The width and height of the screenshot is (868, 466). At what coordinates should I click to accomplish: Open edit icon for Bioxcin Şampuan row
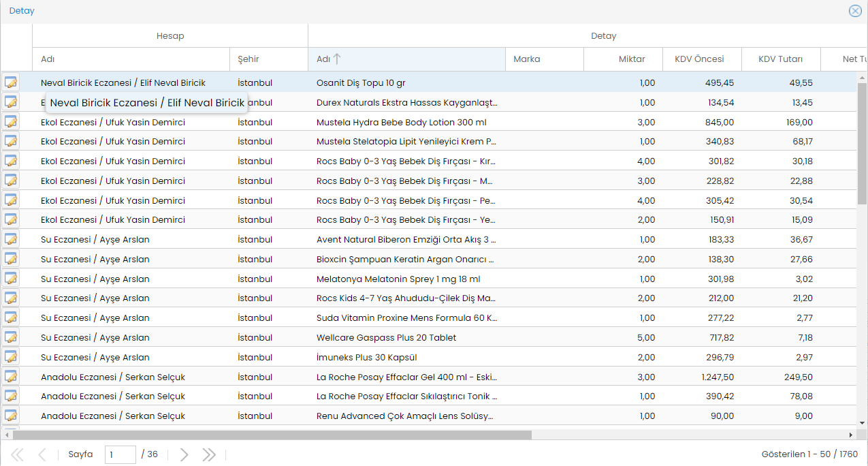[11, 259]
